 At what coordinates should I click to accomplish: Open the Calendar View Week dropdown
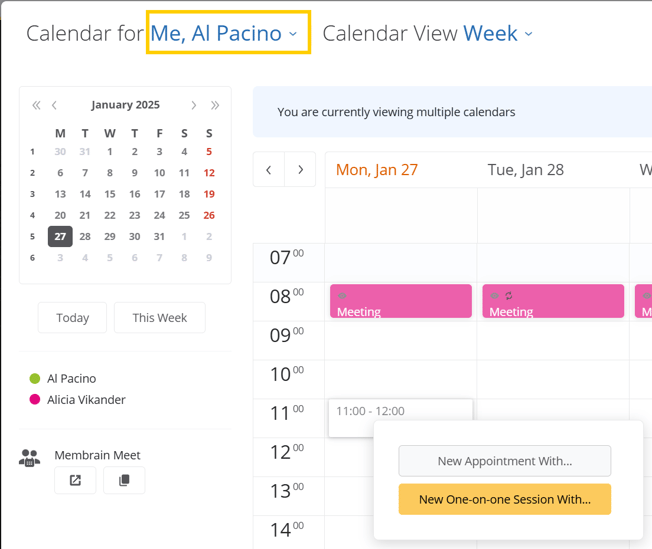[498, 33]
